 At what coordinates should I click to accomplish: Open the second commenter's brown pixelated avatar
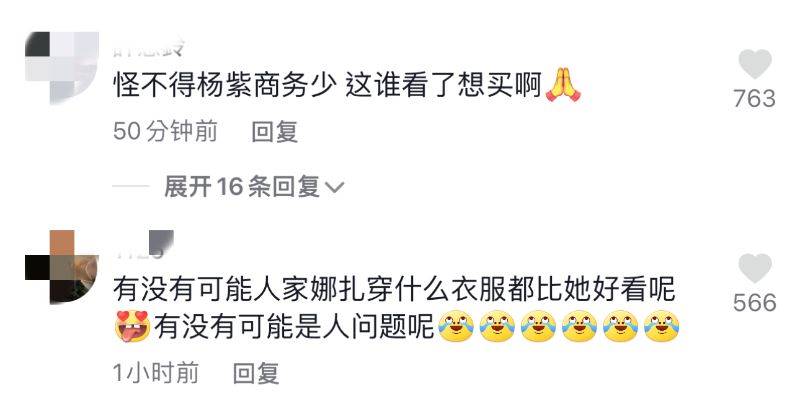click(62, 267)
